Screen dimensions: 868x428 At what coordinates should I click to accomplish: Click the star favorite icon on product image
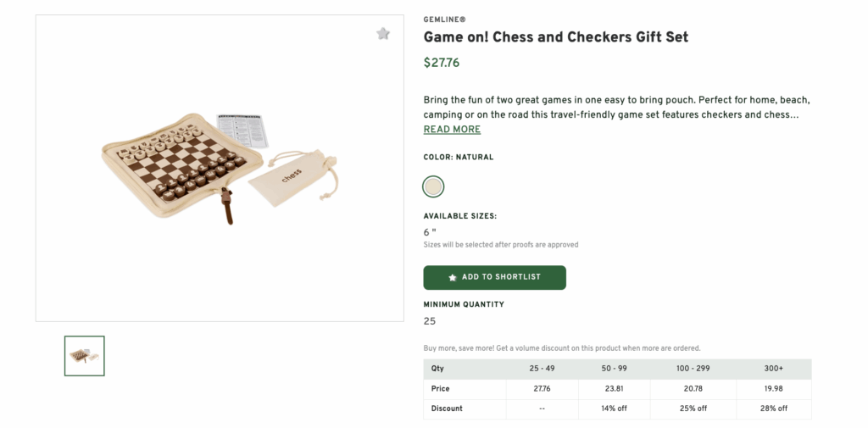383,34
